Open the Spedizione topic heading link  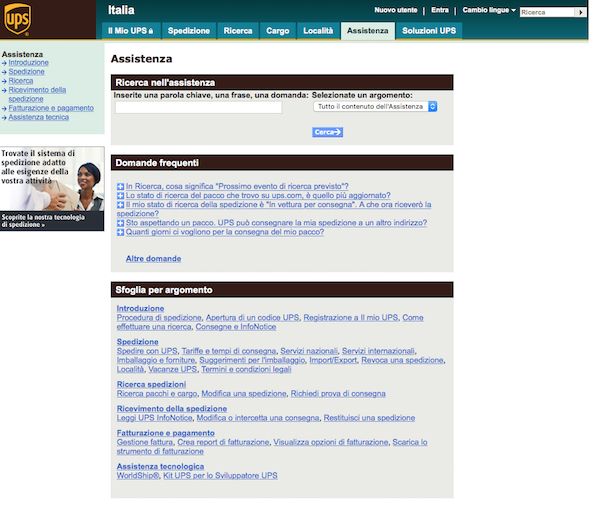click(x=137, y=342)
